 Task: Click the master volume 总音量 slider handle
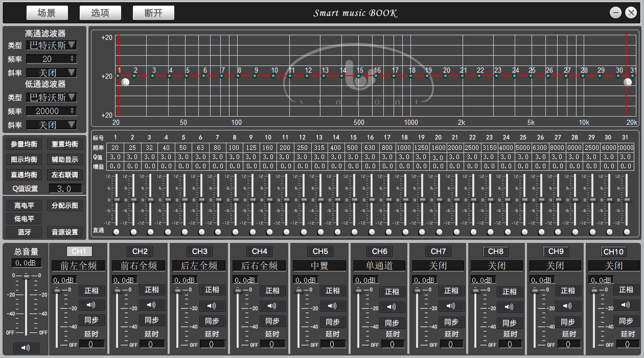pos(26,276)
